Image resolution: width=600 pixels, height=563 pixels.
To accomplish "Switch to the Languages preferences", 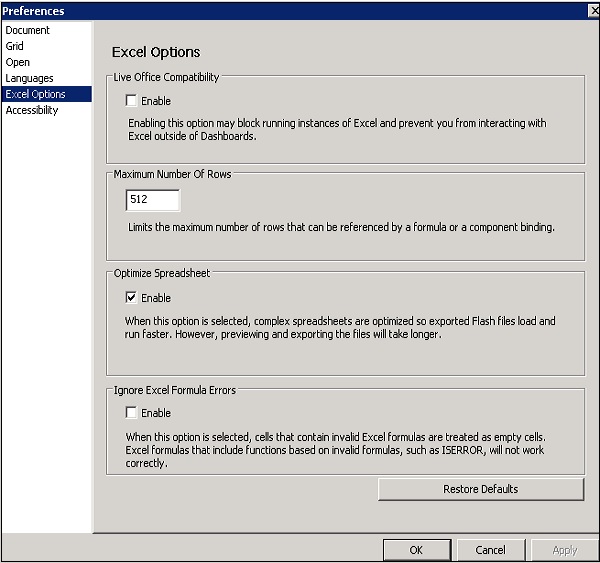I will [29, 78].
